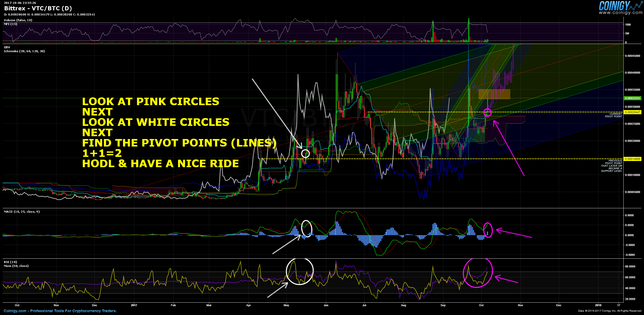Image resolution: width=644 pixels, height=315 pixels.
Task: Click the RSI 40.0000 axis label
Action: (x=630, y=288)
